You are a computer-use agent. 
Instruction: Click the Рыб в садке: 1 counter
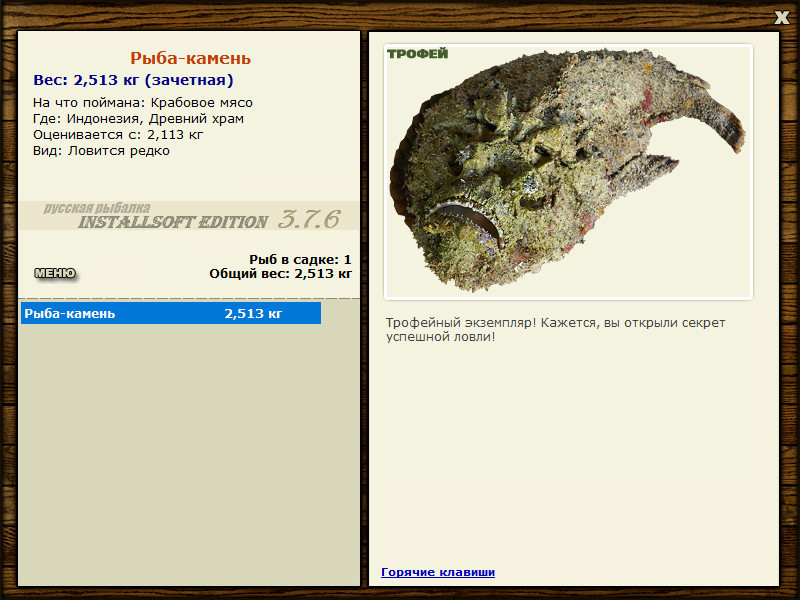pyautogui.click(x=300, y=260)
